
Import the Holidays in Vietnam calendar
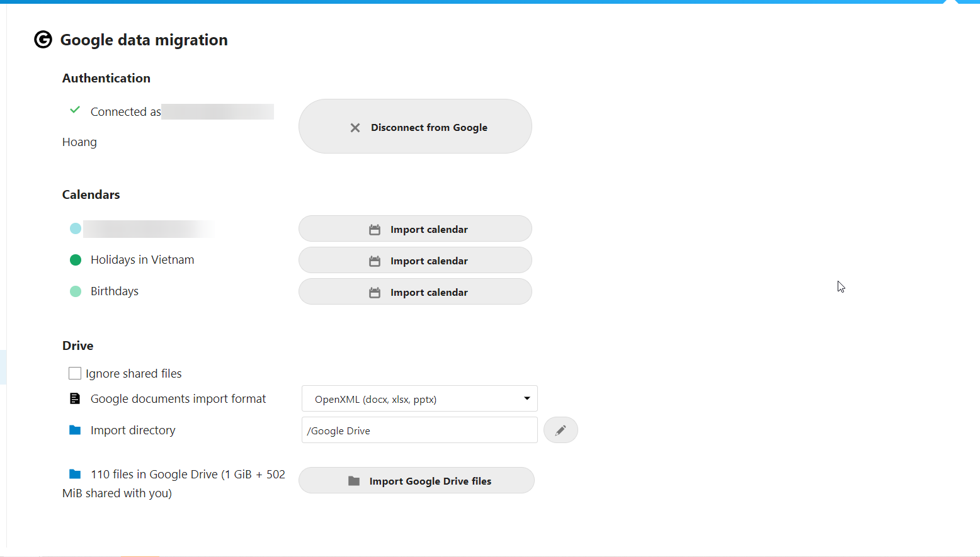[x=415, y=261]
